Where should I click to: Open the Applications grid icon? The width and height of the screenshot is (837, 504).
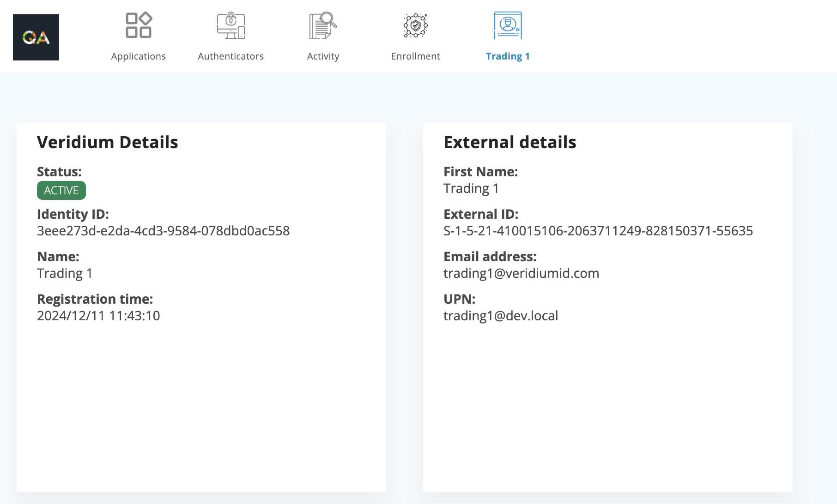[x=139, y=25]
